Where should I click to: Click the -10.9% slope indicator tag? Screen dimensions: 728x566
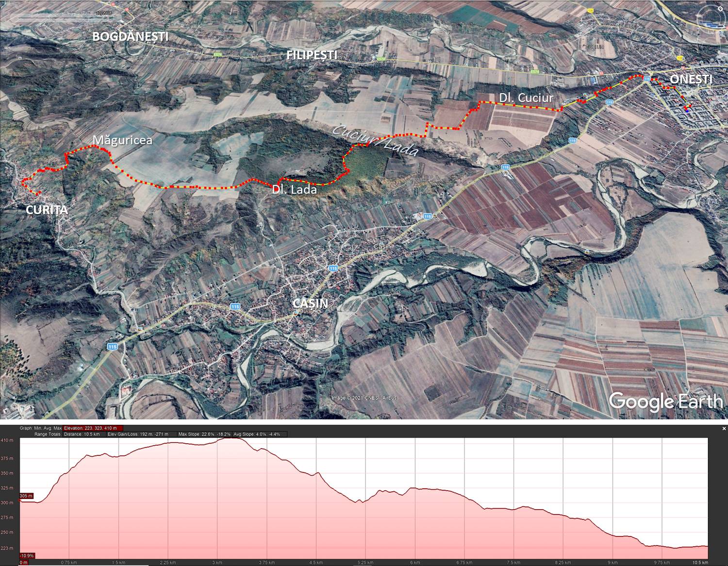[x=27, y=555]
